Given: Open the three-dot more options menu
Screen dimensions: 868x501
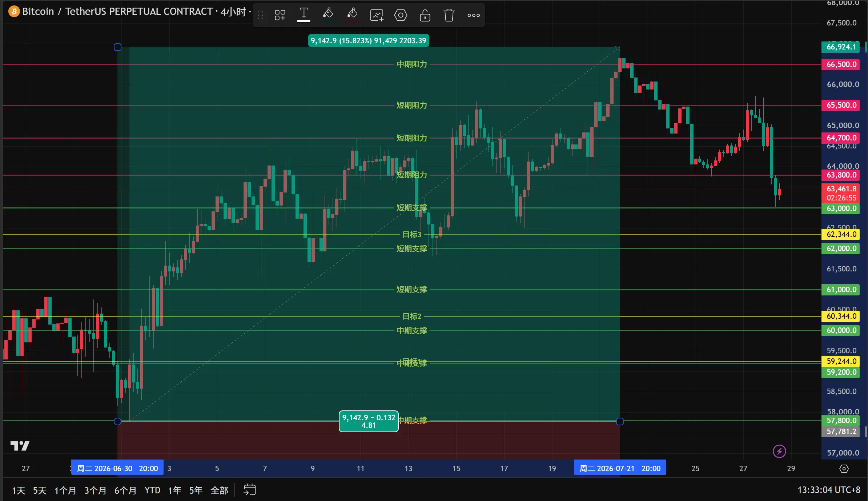Looking at the screenshot, I should (x=473, y=15).
